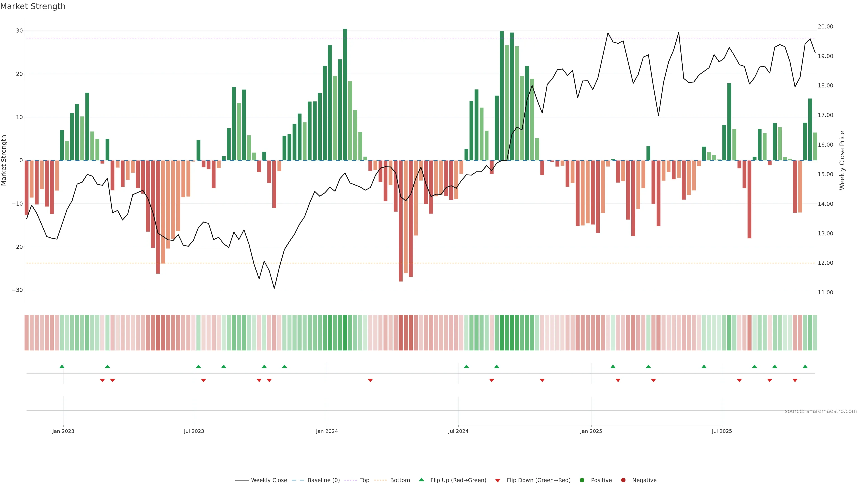Click the tallest green bar in early 2024
868x488 pixels.
point(345,94)
